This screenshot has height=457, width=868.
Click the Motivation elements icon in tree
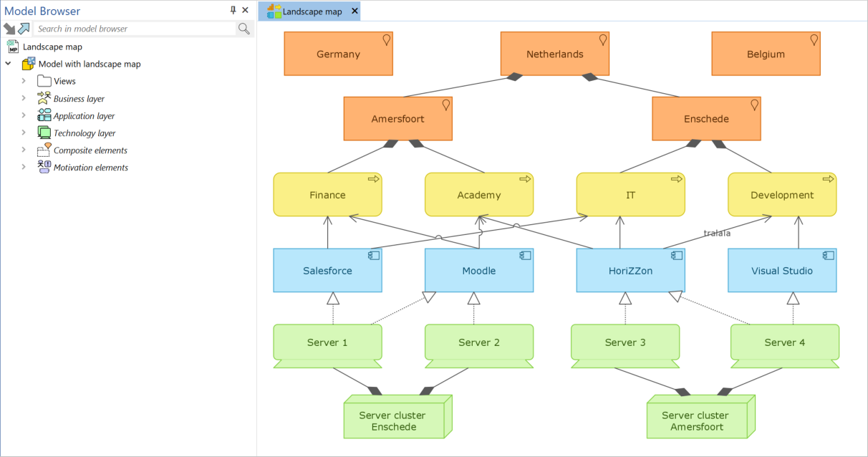[x=44, y=168]
